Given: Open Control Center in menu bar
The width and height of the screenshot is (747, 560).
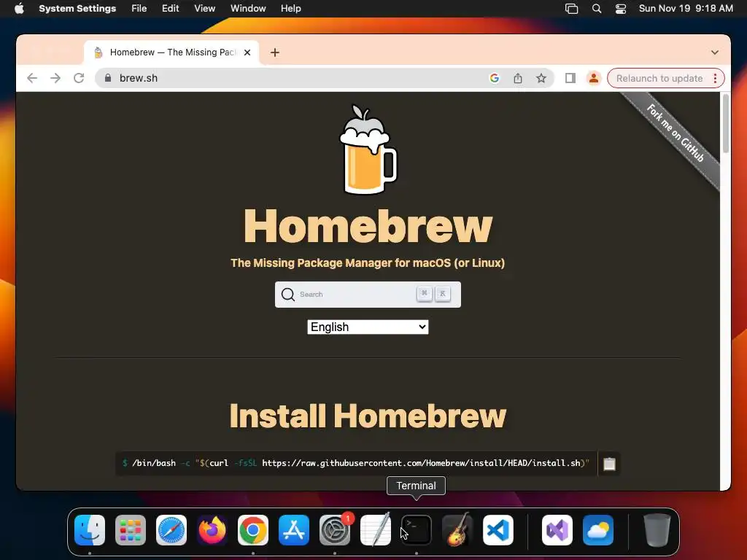Looking at the screenshot, I should pyautogui.click(x=621, y=9).
